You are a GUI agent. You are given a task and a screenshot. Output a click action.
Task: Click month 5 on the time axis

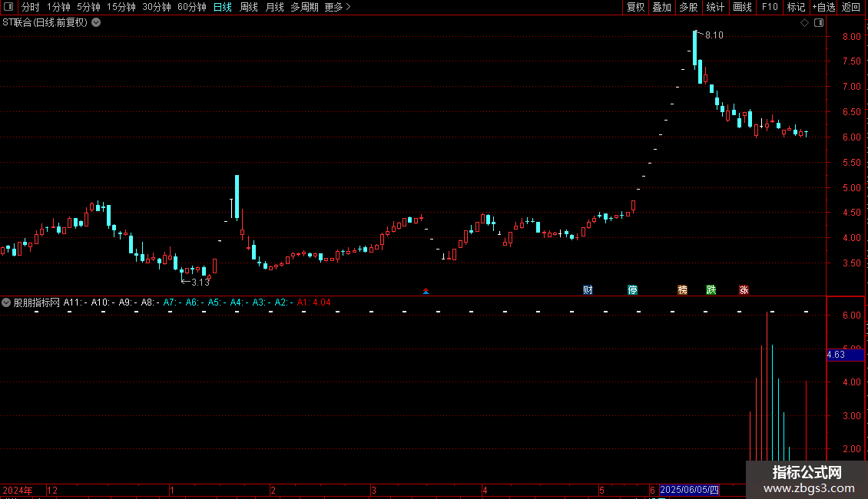click(601, 490)
